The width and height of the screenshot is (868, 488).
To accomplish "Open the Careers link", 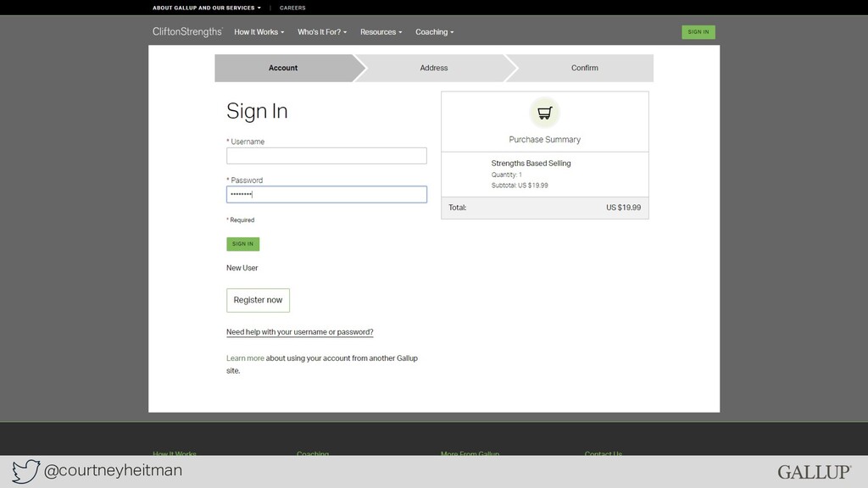I will pyautogui.click(x=292, y=8).
